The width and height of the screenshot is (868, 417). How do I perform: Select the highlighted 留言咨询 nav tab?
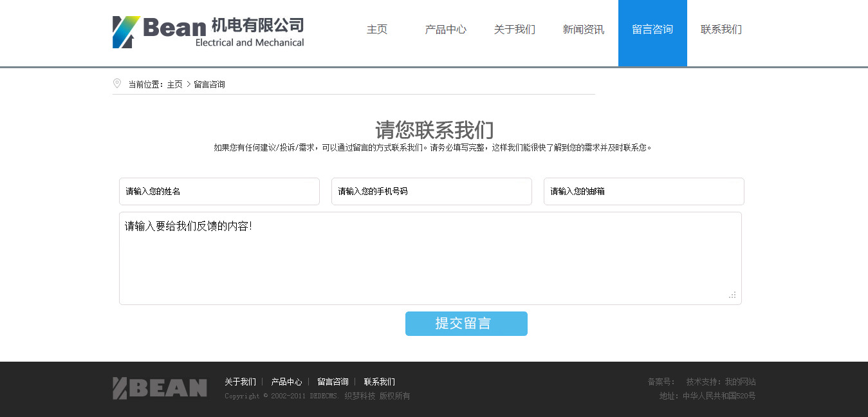(652, 30)
